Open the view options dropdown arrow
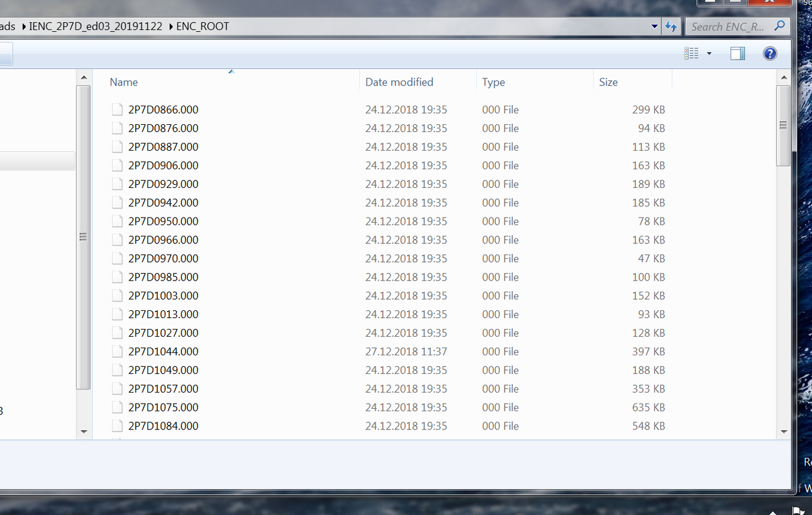 [x=709, y=53]
